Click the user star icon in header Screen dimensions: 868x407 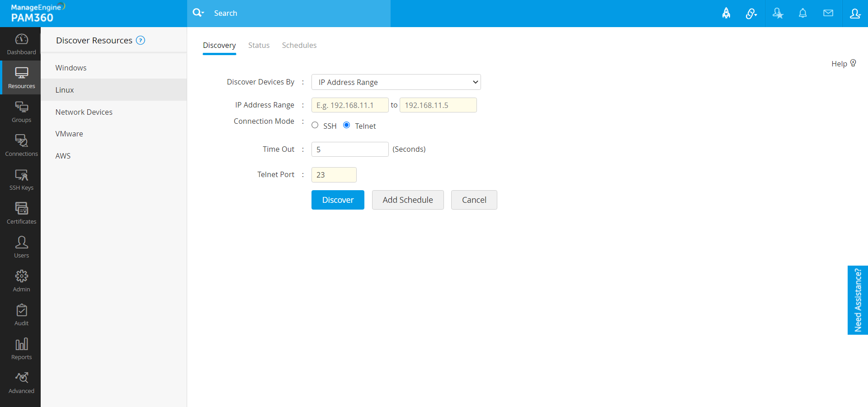[778, 13]
